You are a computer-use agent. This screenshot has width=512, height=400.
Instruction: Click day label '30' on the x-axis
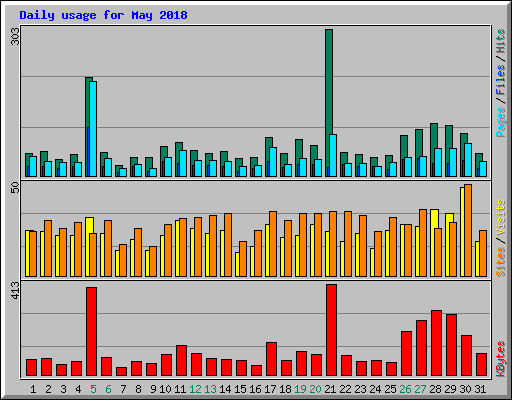(x=465, y=389)
